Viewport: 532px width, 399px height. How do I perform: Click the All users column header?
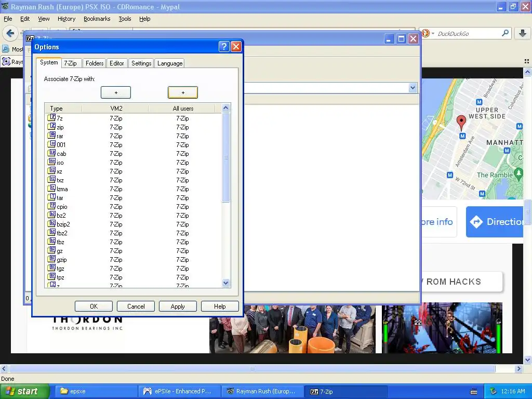click(182, 109)
